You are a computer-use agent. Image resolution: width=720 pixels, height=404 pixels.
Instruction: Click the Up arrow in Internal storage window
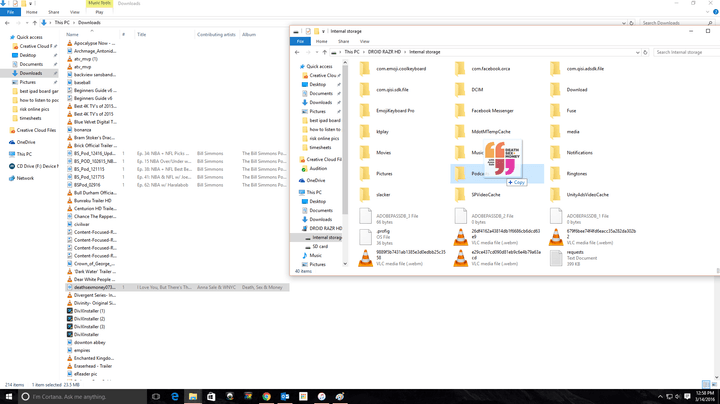tap(325, 52)
